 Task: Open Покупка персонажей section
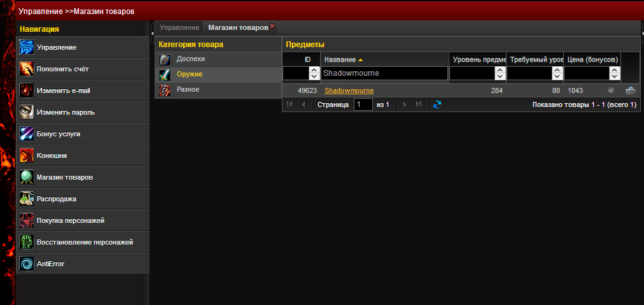click(83, 221)
